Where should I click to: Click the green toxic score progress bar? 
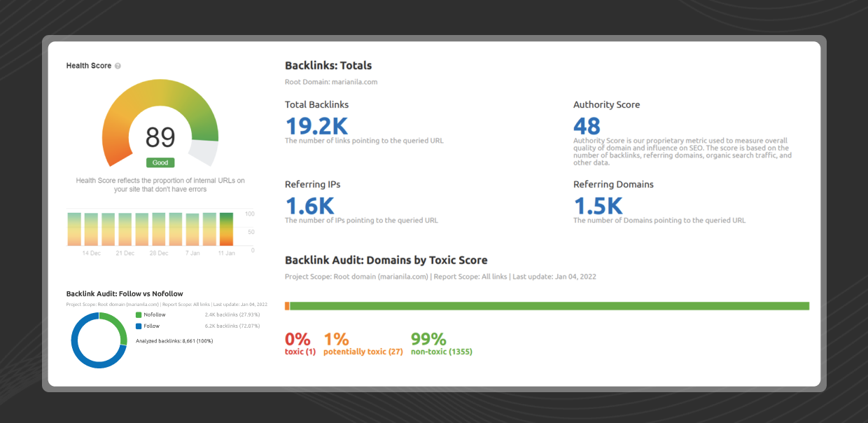[x=549, y=305]
